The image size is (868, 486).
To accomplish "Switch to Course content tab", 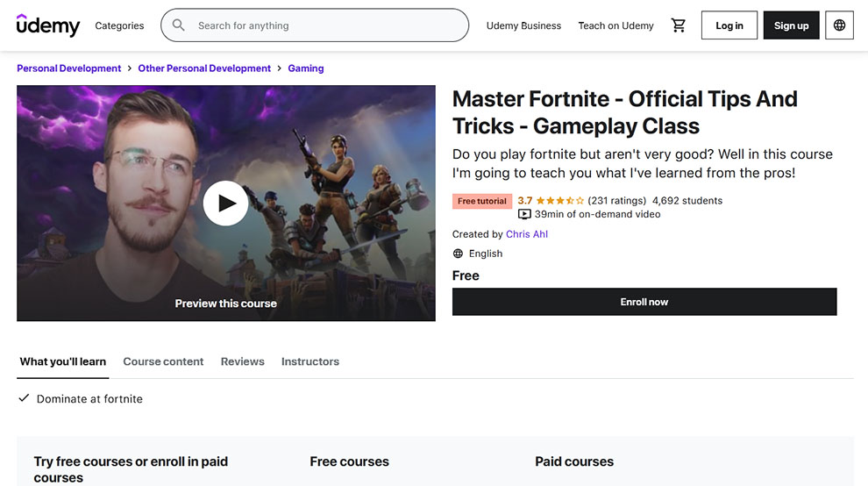I will [163, 361].
